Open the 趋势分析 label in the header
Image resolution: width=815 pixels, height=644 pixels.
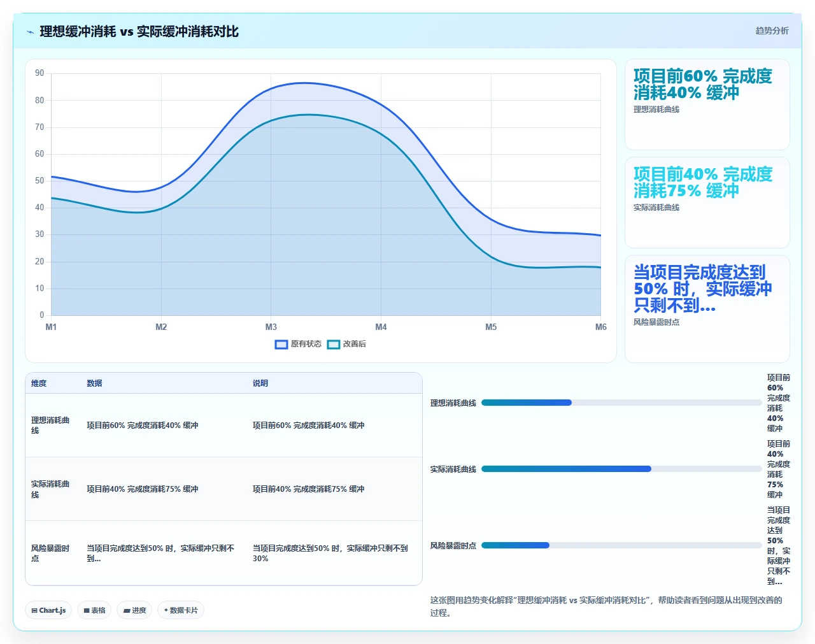[x=772, y=31]
